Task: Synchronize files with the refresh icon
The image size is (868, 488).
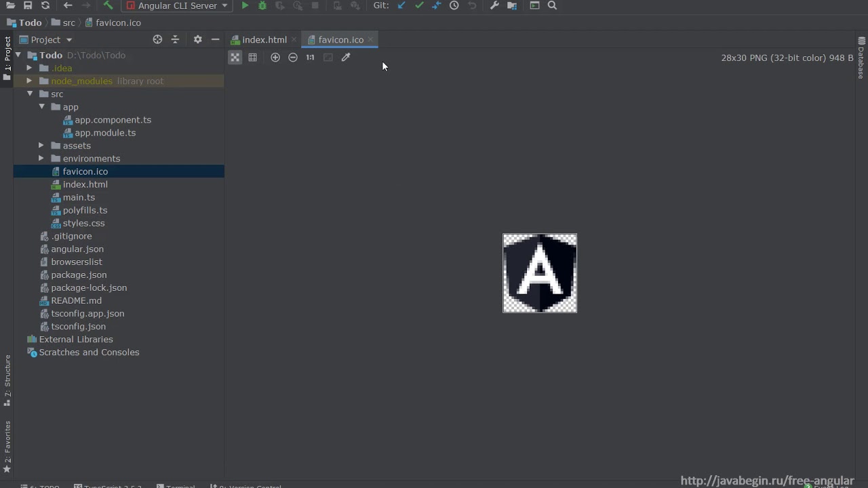Action: (45, 5)
